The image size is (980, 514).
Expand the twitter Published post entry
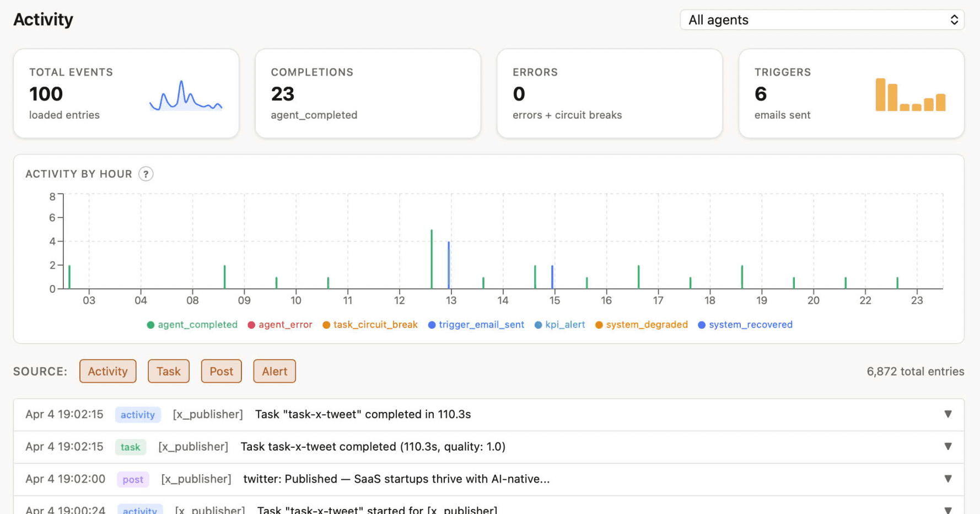click(x=948, y=479)
